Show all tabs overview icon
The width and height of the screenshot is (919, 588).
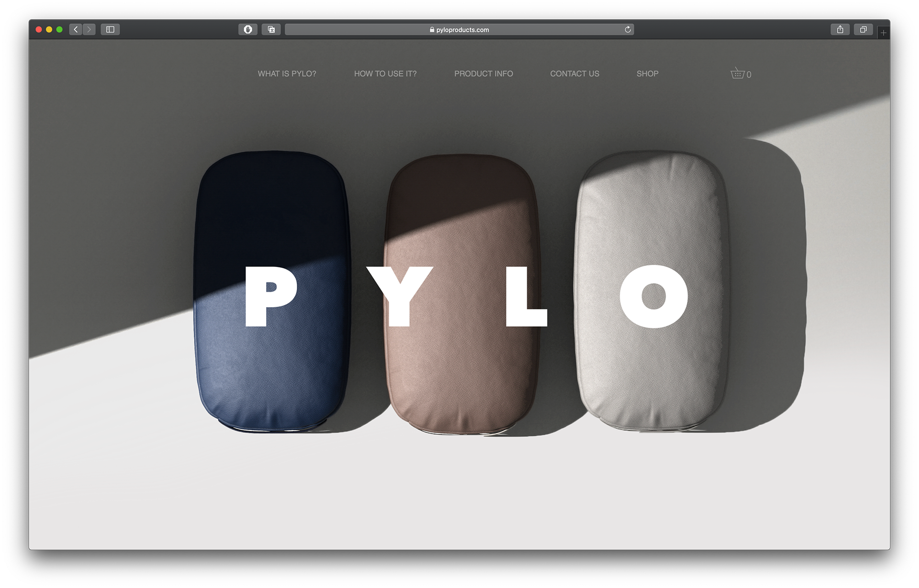(863, 30)
